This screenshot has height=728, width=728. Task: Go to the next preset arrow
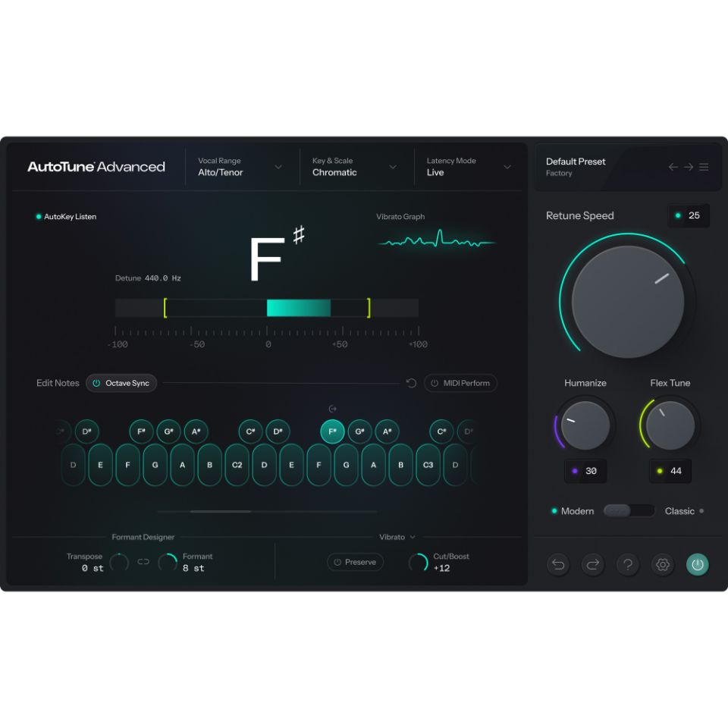[x=689, y=167]
